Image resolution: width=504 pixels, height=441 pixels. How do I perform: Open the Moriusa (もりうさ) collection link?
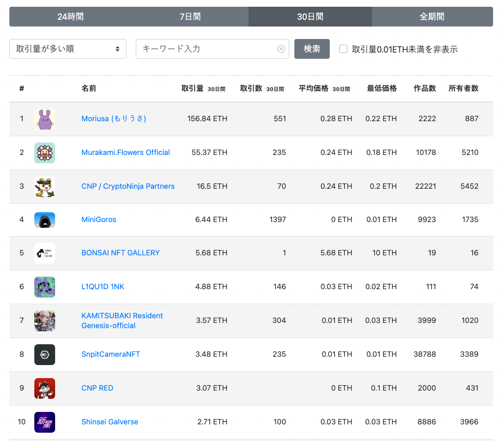coord(114,119)
